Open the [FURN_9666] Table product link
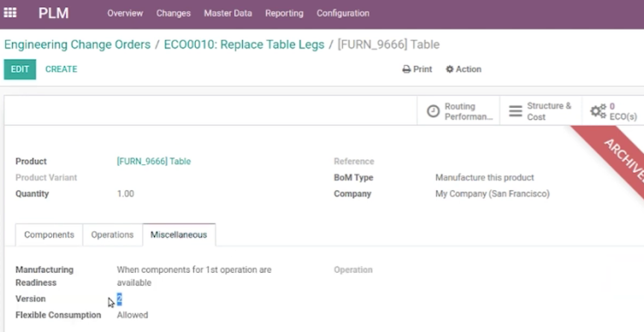The height and width of the screenshot is (332, 644). click(x=154, y=162)
